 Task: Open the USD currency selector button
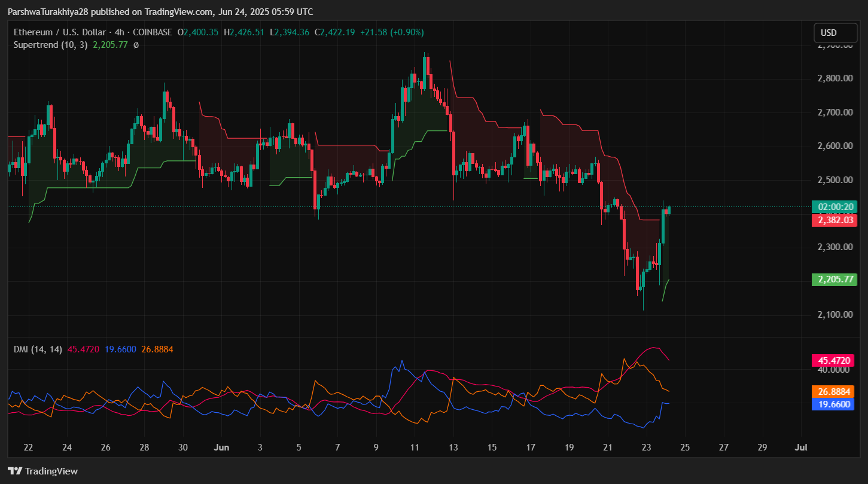pyautogui.click(x=836, y=33)
